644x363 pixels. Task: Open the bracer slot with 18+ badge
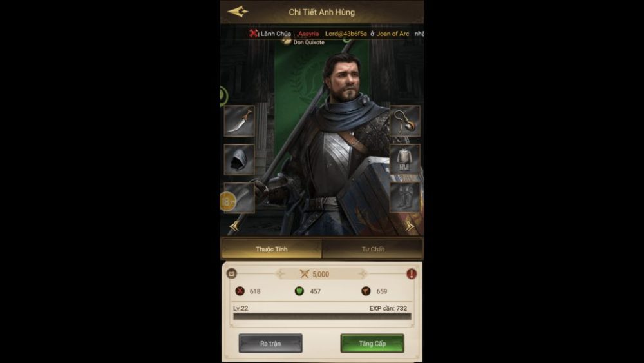coord(239,198)
